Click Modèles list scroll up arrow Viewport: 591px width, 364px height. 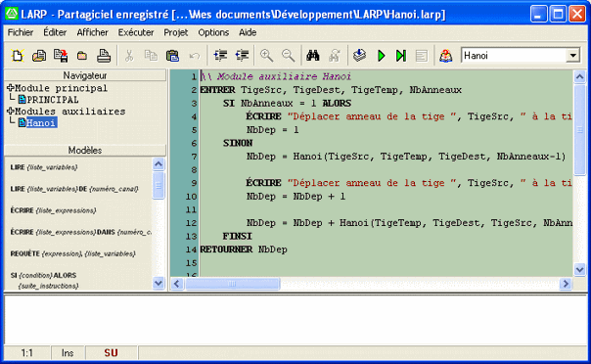click(x=159, y=164)
